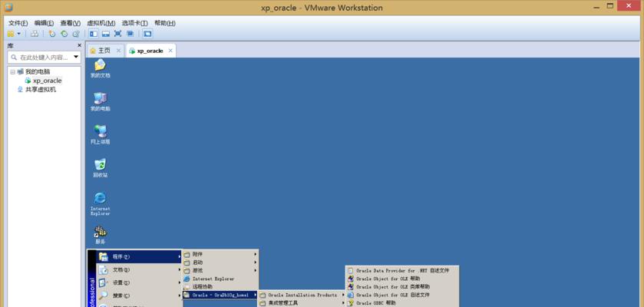Select 共享虚拟机 in the library tree

click(x=41, y=89)
